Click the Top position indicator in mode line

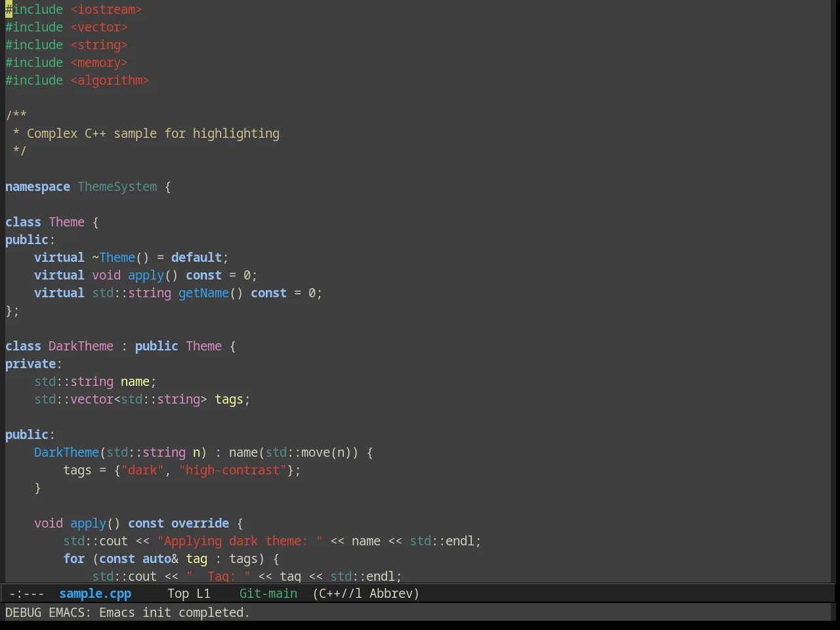pyautogui.click(x=178, y=594)
